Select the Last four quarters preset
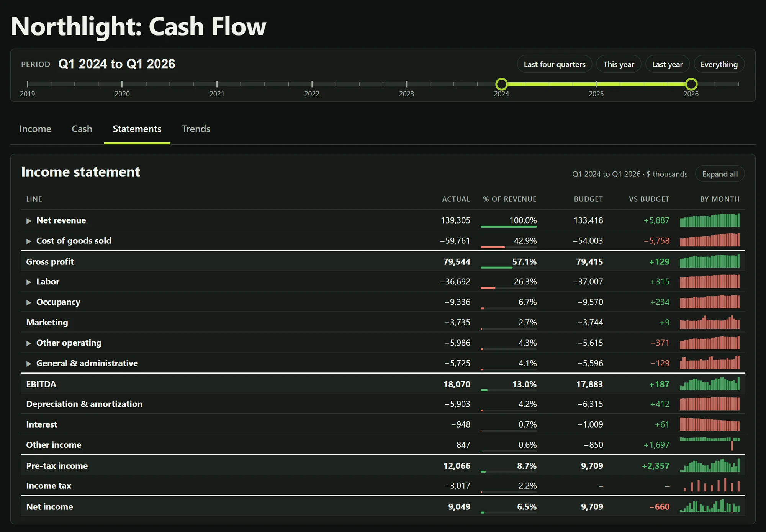Screen dimensions: 766x532 tap(555, 64)
